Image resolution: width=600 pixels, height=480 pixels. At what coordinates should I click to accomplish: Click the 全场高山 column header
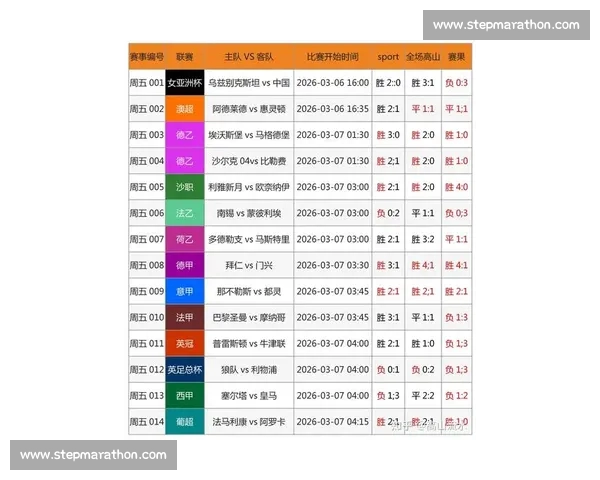(x=423, y=57)
